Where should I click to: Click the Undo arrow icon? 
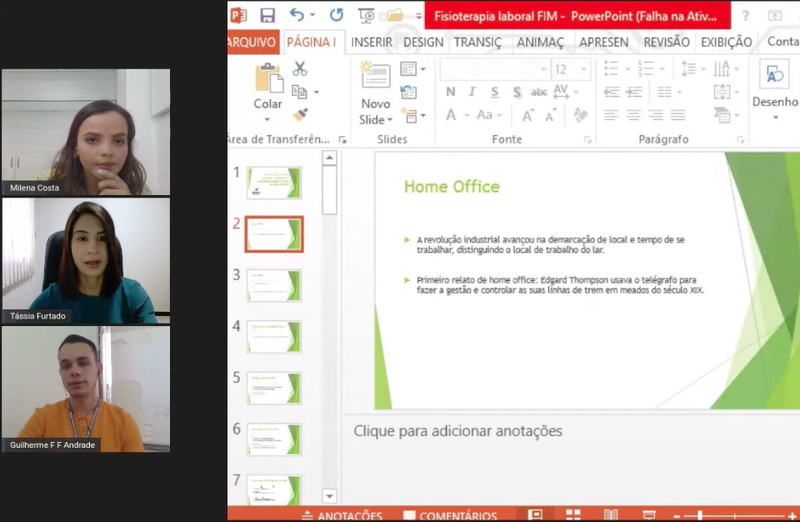pos(297,15)
